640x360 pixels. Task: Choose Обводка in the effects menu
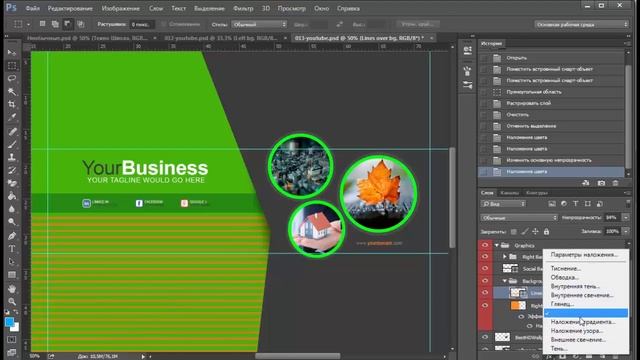[x=564, y=278]
